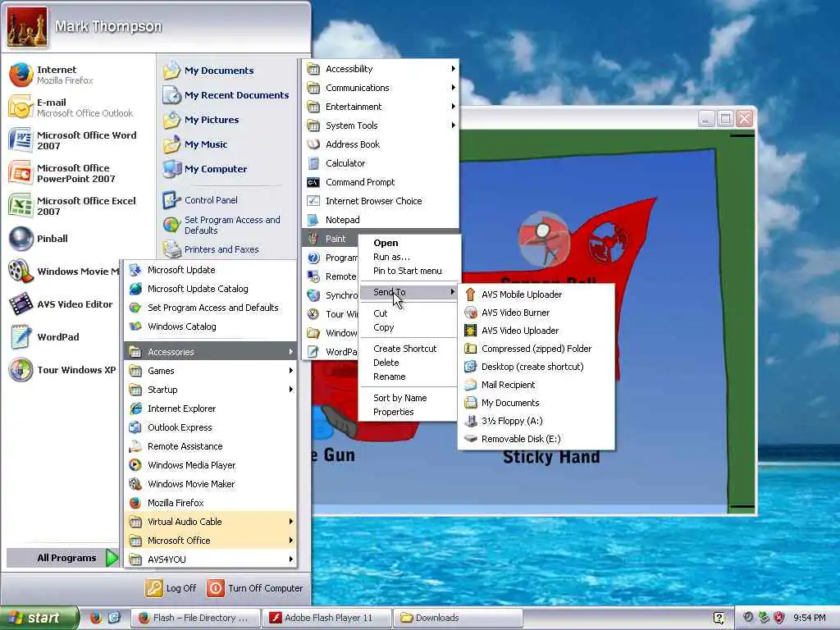Open Printers and Faxes icon
The width and height of the screenshot is (840, 630).
coord(171,249)
